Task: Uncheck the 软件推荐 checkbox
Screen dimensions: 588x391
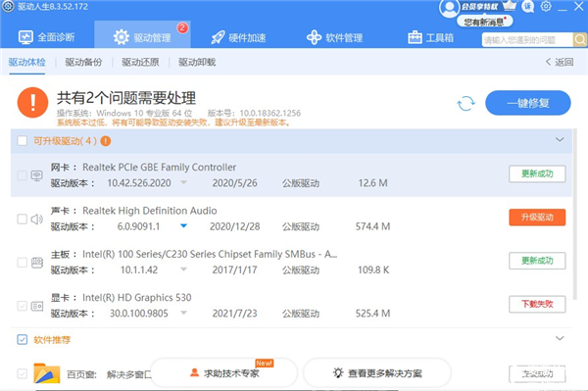Action: coord(23,340)
